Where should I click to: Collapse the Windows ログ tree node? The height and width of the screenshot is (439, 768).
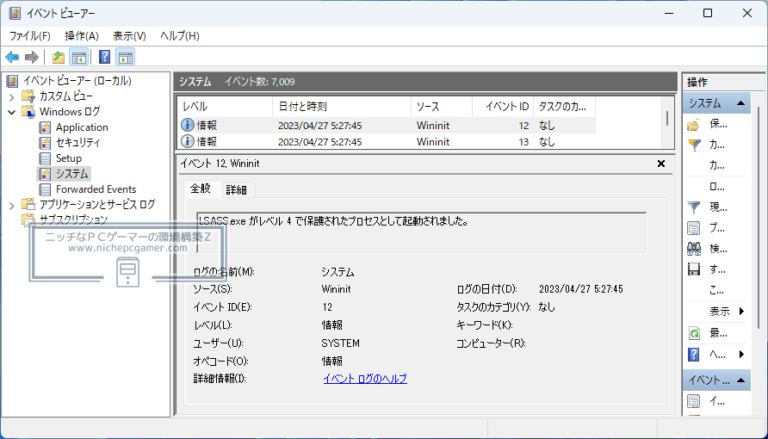[12, 112]
